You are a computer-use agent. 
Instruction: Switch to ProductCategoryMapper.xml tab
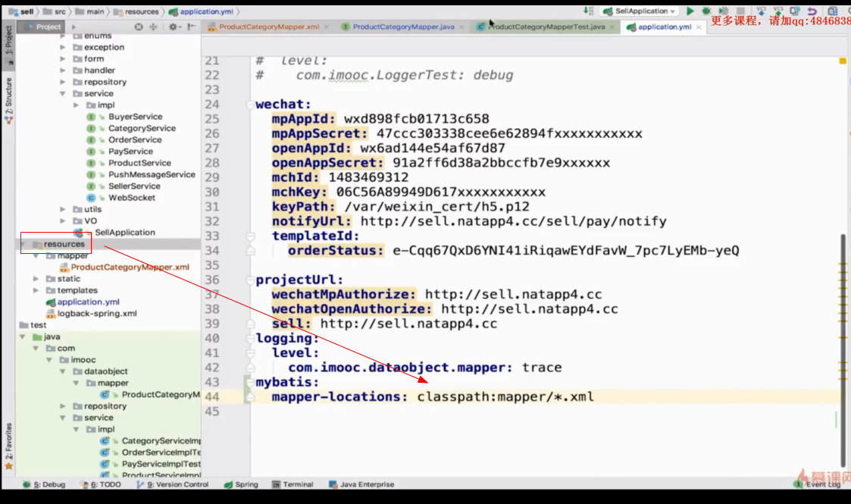pyautogui.click(x=269, y=27)
